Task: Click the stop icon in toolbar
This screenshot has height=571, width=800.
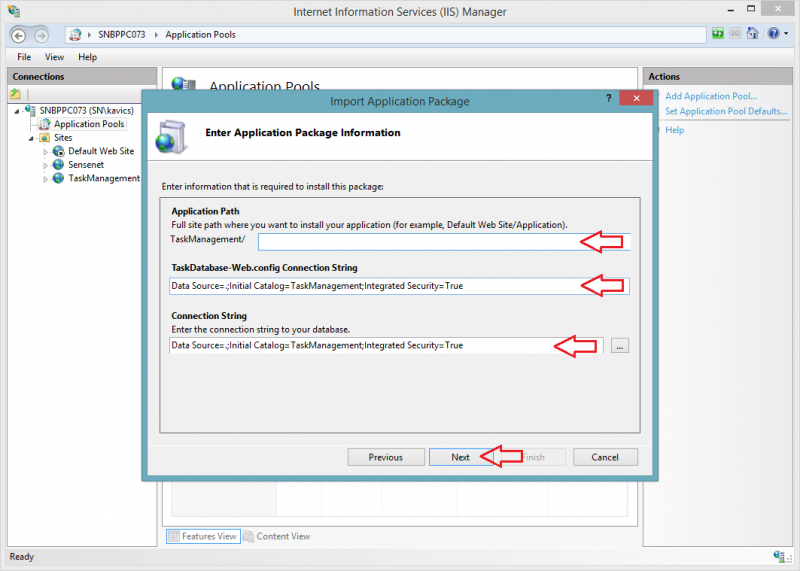Action: (735, 34)
